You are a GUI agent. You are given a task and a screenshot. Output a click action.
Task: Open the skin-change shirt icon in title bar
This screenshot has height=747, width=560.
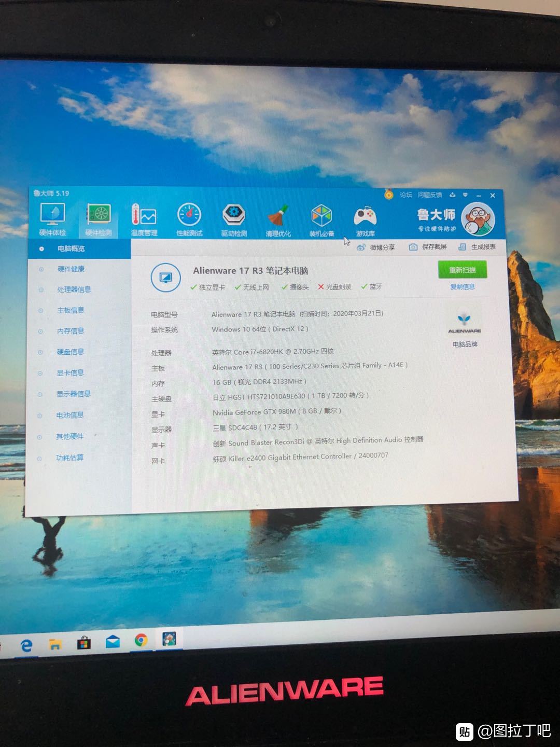(452, 195)
